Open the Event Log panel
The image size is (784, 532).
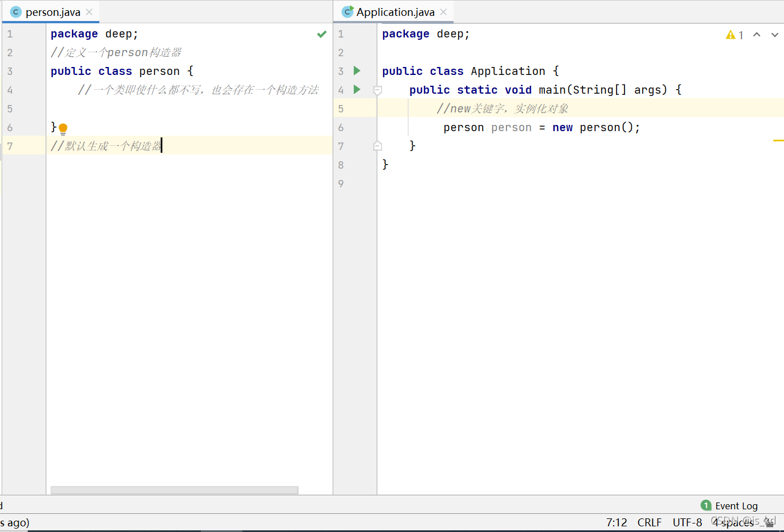[x=736, y=506]
